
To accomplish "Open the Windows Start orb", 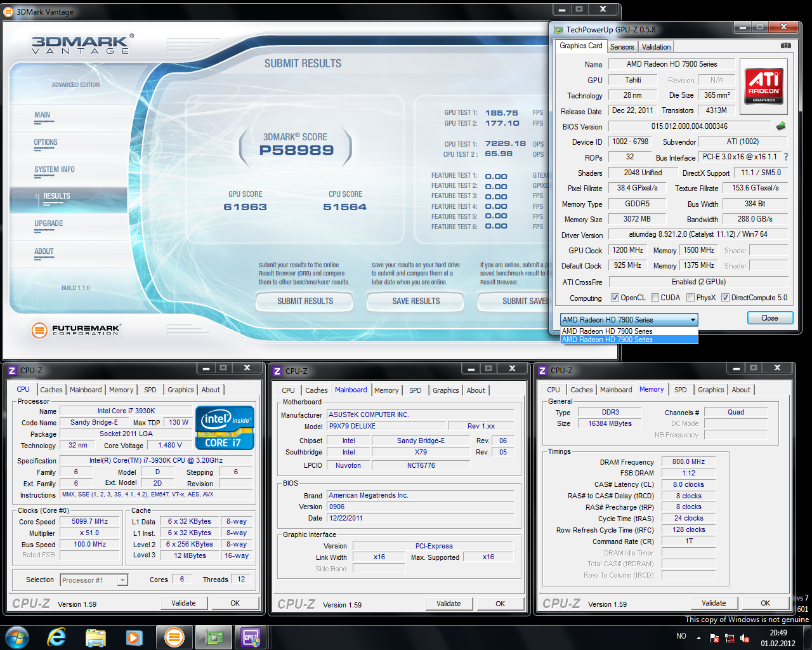I will click(x=17, y=637).
